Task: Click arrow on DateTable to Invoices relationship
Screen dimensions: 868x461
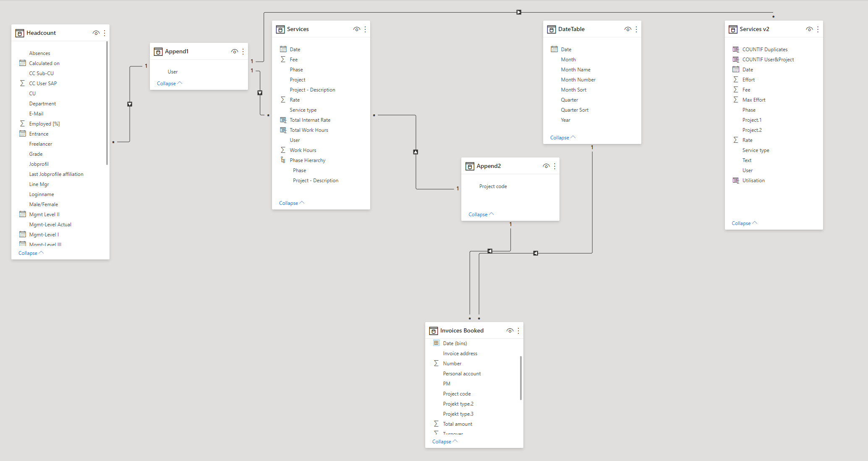Action: pos(536,253)
